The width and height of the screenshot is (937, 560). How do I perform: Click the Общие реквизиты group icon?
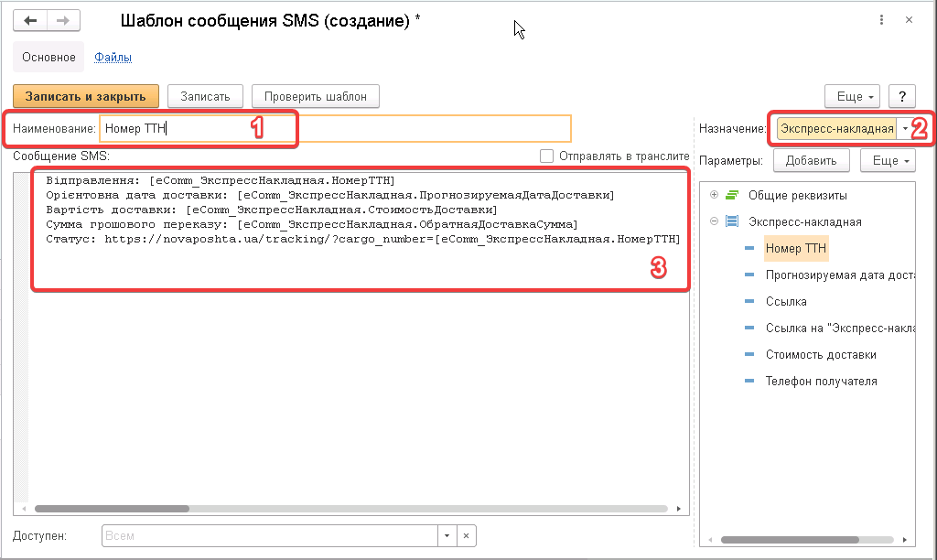pyautogui.click(x=732, y=195)
